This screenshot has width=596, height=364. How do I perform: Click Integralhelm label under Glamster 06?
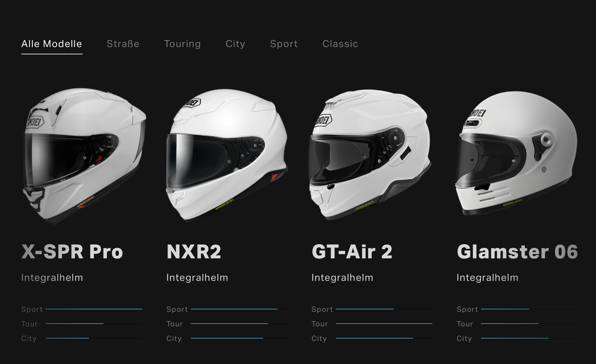(488, 277)
